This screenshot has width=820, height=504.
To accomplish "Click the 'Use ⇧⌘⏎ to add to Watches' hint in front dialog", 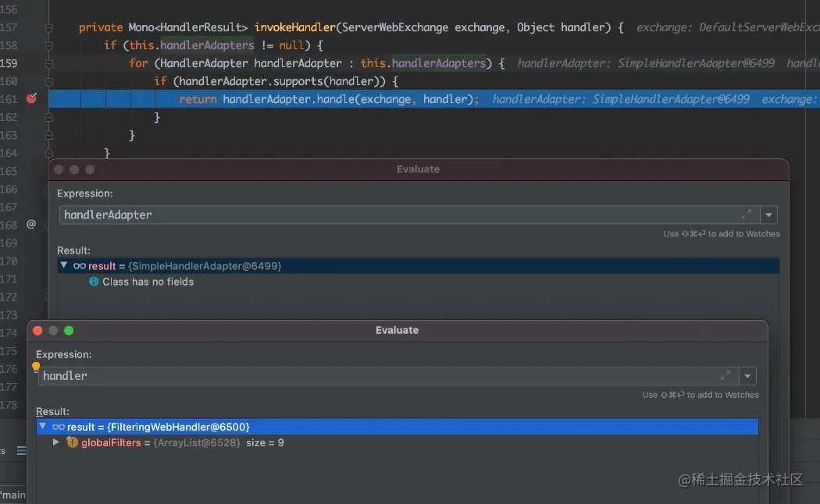I will click(x=701, y=395).
